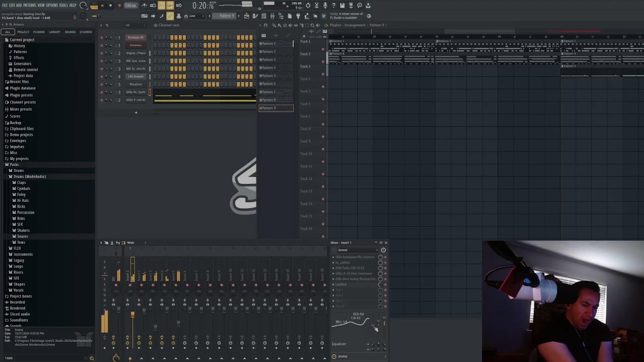The width and height of the screenshot is (644, 362).
Task: Open the TOOLS menu
Action: (x=63, y=5)
